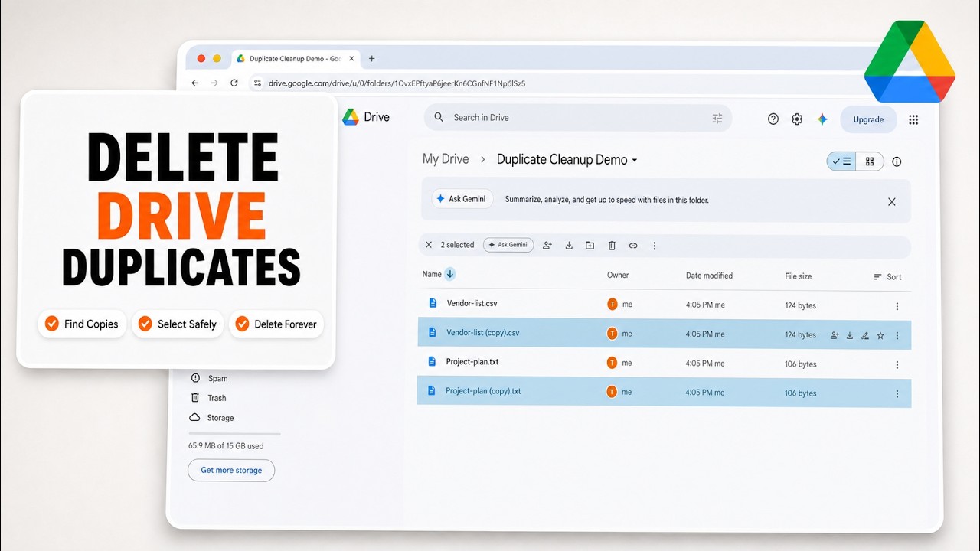The image size is (980, 551).
Task: Open the Sort options menu
Action: coord(887,277)
